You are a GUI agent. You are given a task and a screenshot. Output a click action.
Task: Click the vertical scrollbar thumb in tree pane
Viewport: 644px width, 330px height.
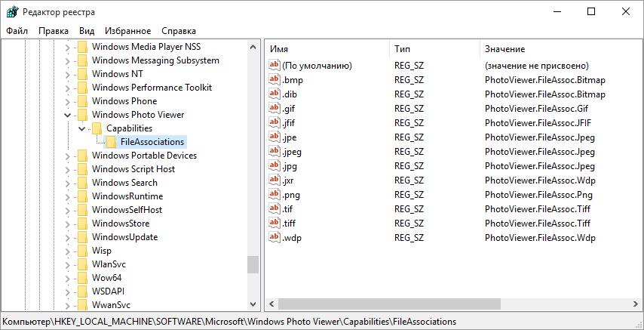pyautogui.click(x=253, y=265)
